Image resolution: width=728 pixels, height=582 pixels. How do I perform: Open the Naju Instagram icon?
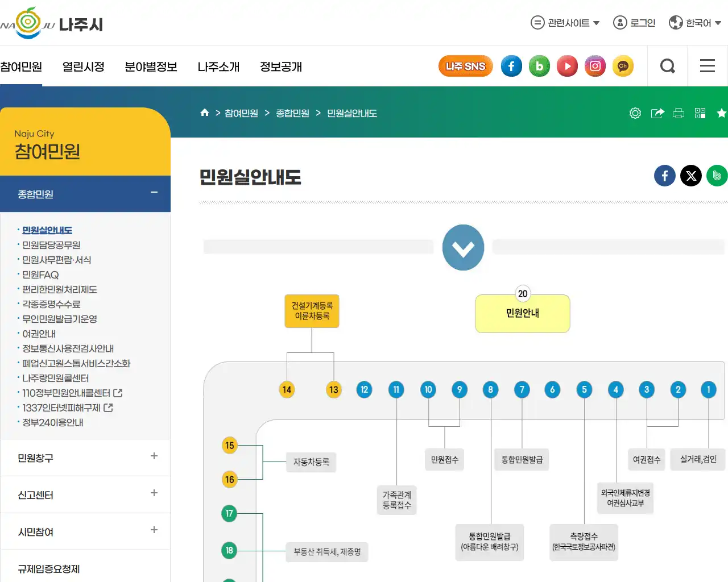(x=595, y=66)
